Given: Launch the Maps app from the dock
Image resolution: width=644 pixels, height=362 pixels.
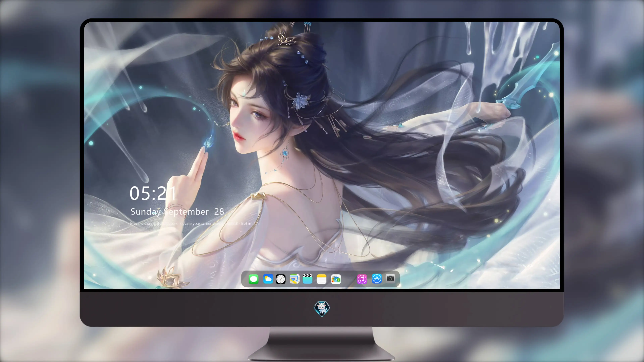Looking at the screenshot, I should pyautogui.click(x=294, y=279).
